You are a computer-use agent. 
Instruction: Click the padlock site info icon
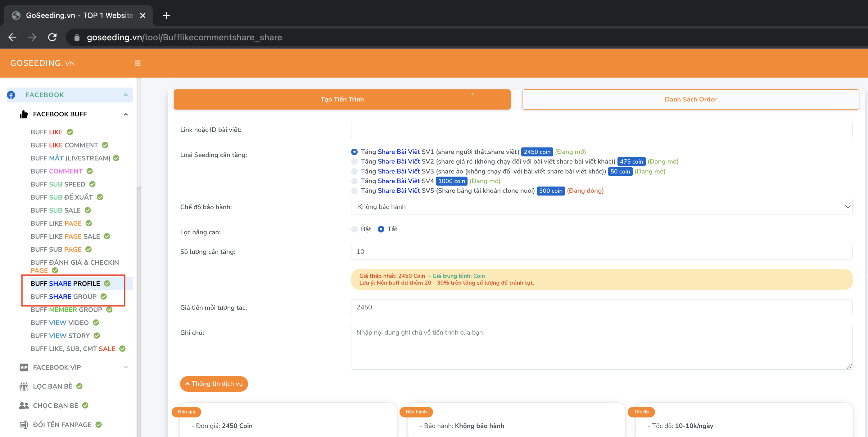coord(77,37)
